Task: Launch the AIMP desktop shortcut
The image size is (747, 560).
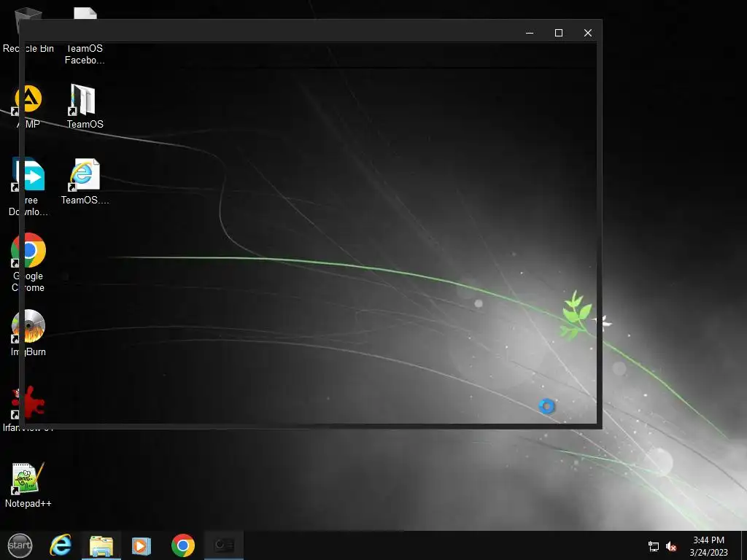Action: (x=28, y=106)
